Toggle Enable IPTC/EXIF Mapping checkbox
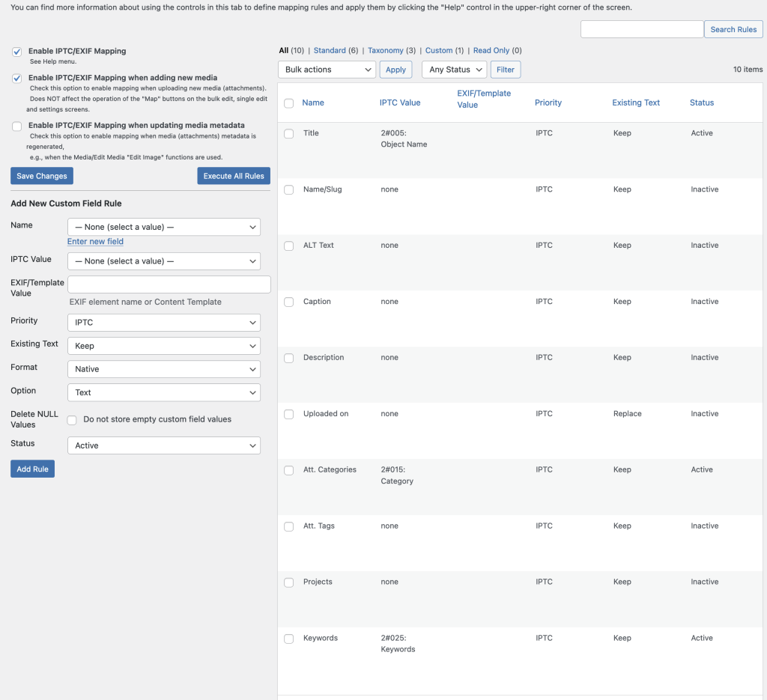 [17, 52]
